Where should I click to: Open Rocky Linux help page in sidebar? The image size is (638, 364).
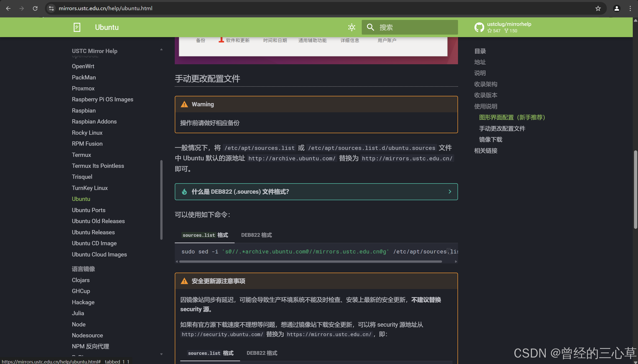[x=87, y=132]
